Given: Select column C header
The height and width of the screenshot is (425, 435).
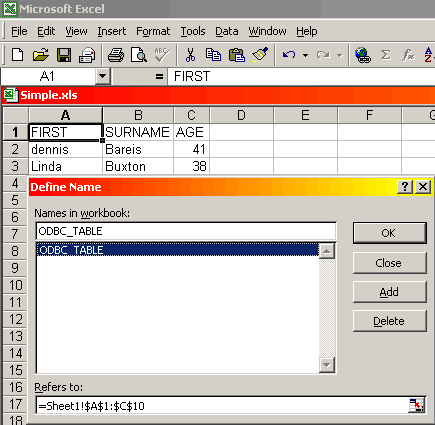Looking at the screenshot, I should tap(191, 115).
